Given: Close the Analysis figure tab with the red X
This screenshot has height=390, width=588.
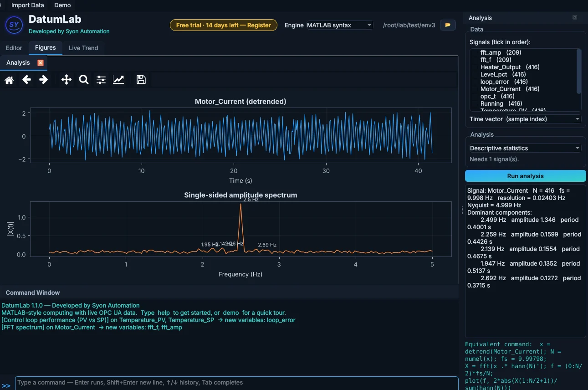Looking at the screenshot, I should 41,63.
